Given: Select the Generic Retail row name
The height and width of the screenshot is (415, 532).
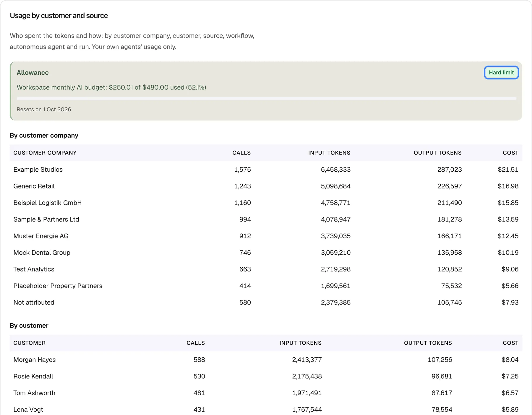Looking at the screenshot, I should point(34,186).
